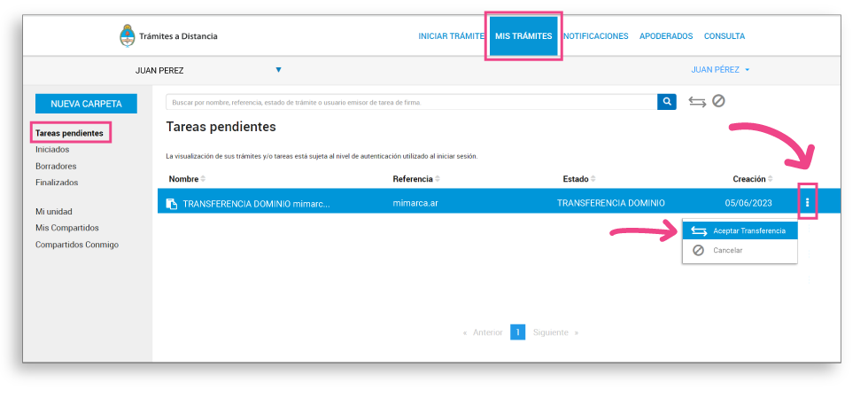Click the Argentina coat of arms logo
The width and height of the screenshot is (868, 398).
[128, 36]
